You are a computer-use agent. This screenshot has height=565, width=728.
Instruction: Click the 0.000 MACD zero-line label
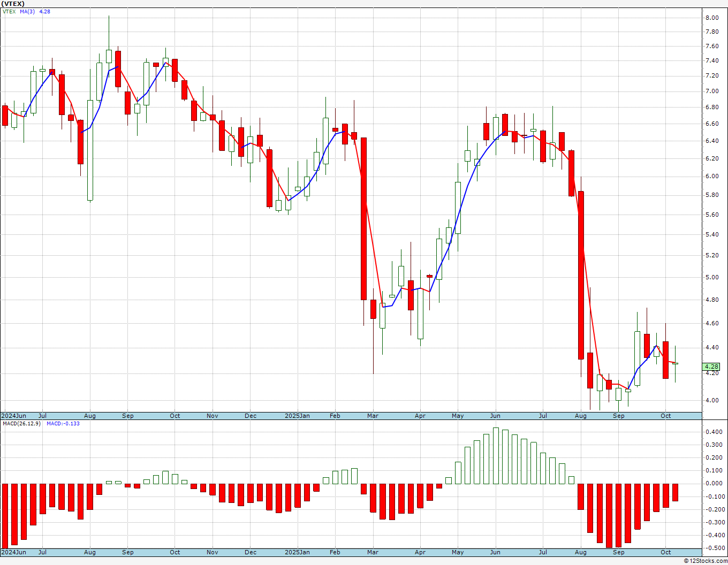pos(714,484)
